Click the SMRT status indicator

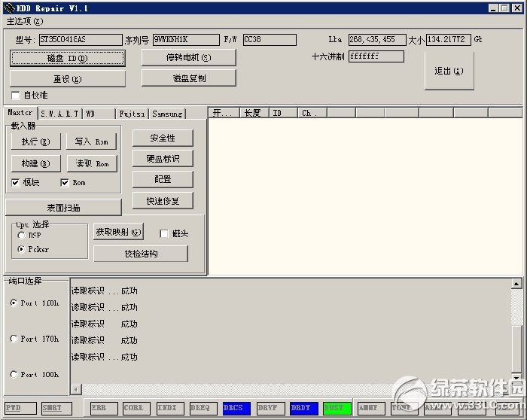[x=56, y=408]
